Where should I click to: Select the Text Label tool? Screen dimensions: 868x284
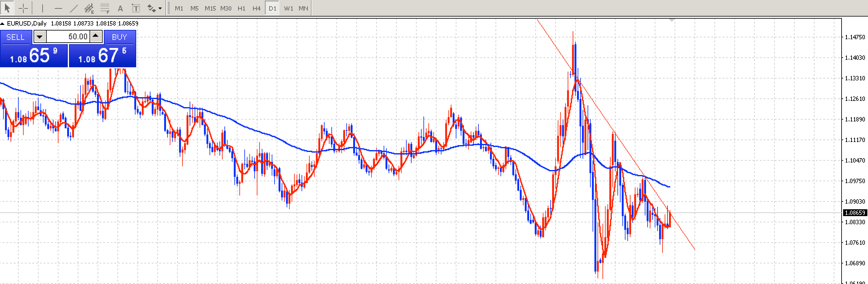point(136,8)
